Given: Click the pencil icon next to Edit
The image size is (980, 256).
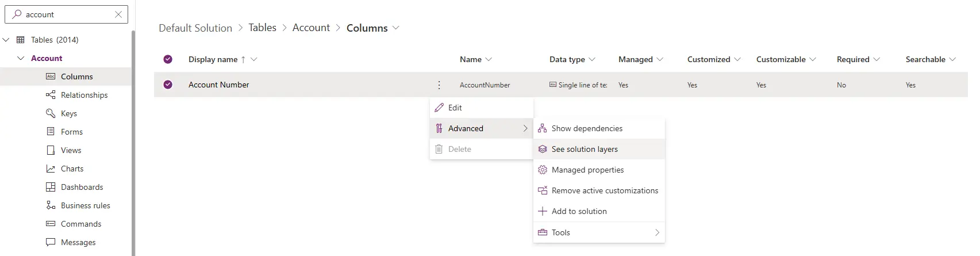Looking at the screenshot, I should 439,108.
